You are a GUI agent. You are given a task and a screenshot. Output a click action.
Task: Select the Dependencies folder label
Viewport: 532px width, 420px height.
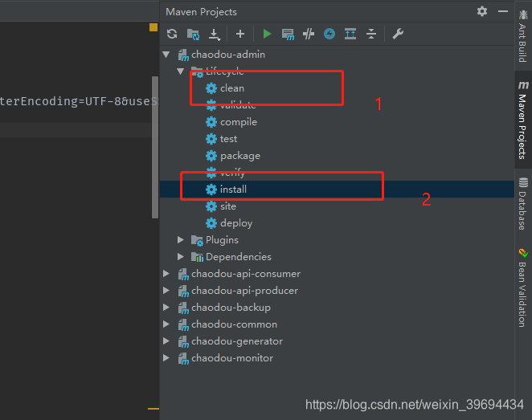pyautogui.click(x=239, y=257)
